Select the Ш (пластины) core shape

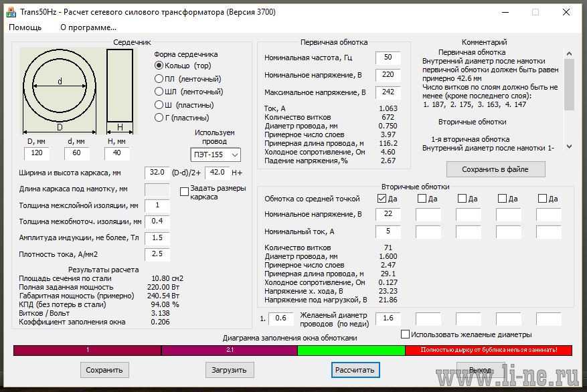(184, 105)
